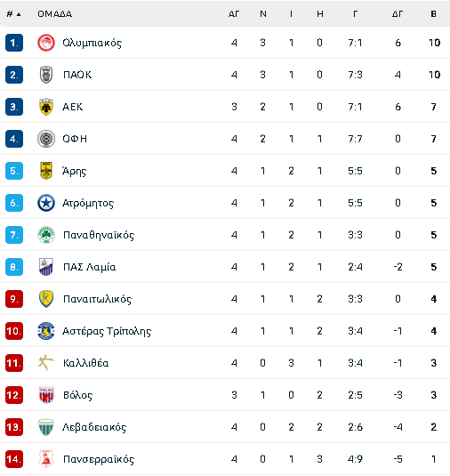Click the Olympiacos team crest
450x476 pixels.
click(x=46, y=43)
